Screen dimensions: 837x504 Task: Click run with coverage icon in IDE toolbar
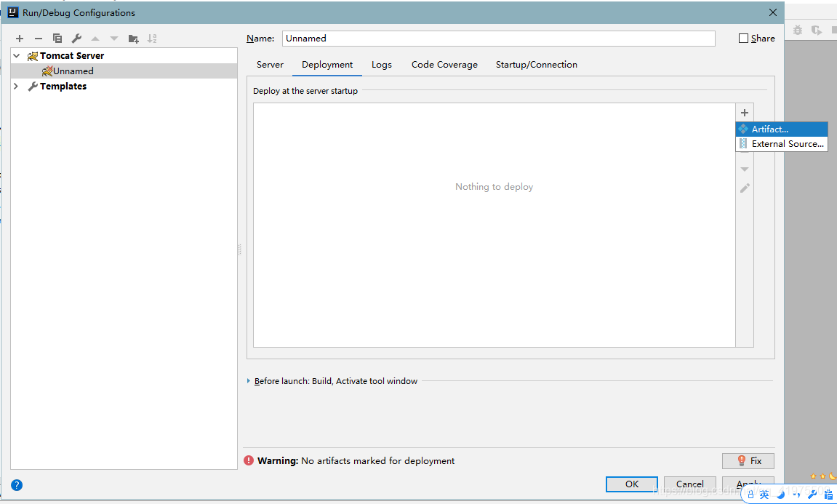pos(816,31)
